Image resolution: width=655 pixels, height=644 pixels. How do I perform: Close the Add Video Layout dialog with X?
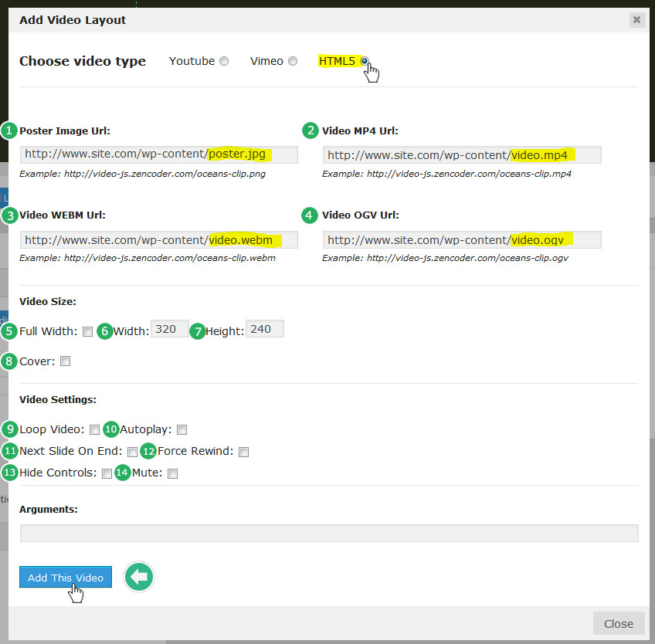[636, 20]
